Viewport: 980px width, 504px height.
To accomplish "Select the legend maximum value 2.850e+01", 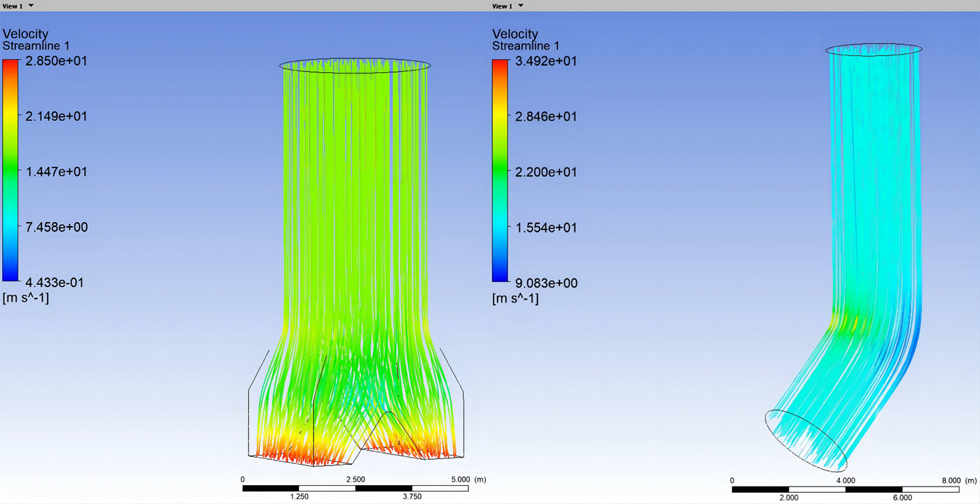I will [x=56, y=61].
